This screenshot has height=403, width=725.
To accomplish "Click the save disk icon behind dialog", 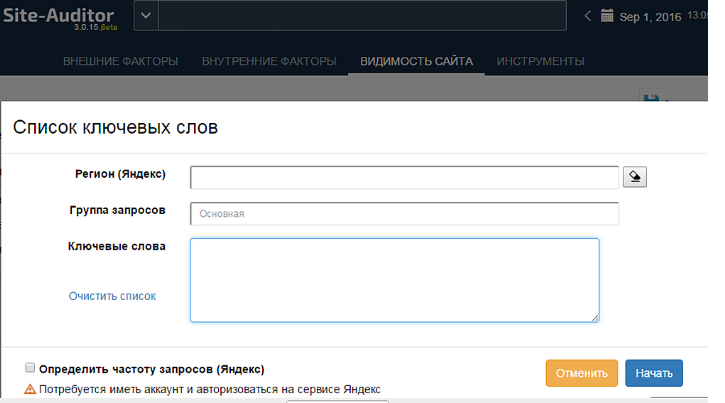I will tap(652, 98).
